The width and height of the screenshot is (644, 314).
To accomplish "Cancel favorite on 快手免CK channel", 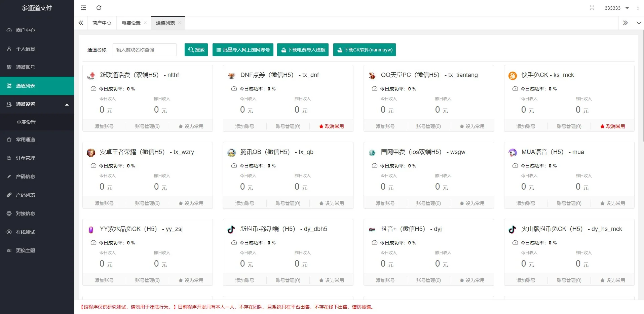I will [x=612, y=126].
